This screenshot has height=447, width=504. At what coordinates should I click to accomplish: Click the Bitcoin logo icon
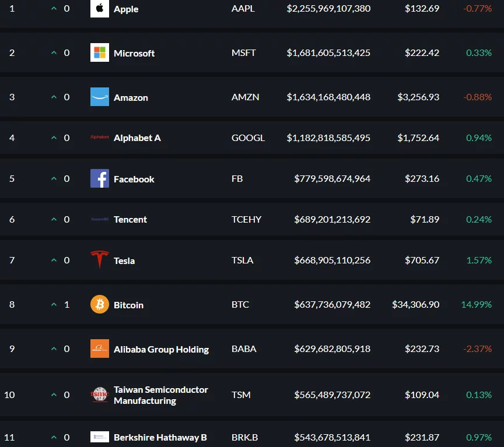(x=99, y=304)
